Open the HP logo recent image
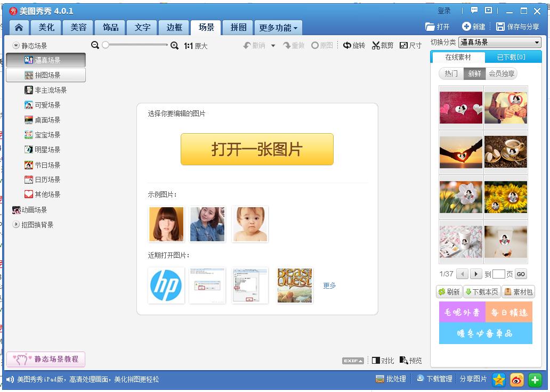 click(x=166, y=285)
